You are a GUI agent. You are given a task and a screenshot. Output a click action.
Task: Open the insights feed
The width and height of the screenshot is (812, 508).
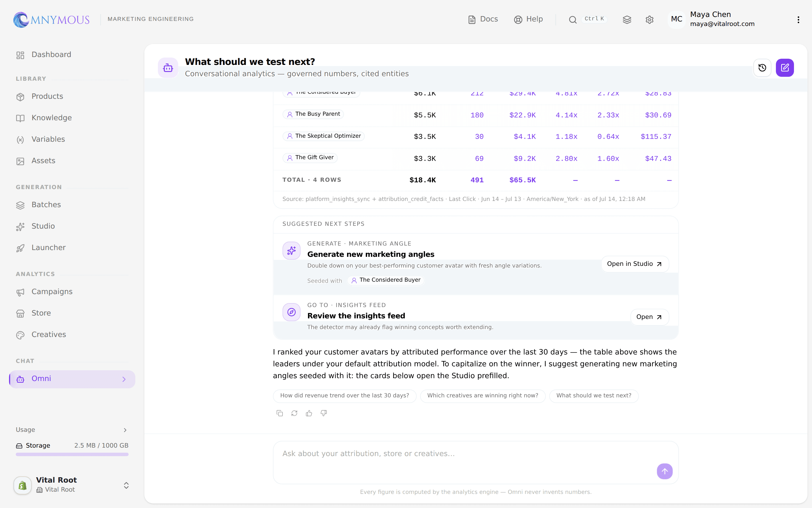649,317
